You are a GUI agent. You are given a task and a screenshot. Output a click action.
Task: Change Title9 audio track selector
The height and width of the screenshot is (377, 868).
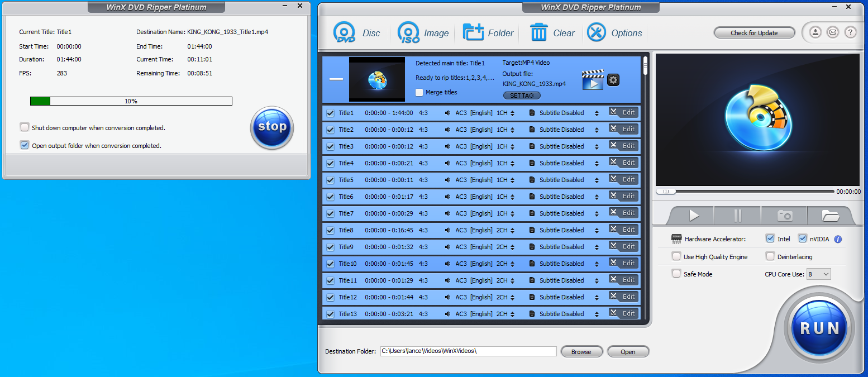click(x=512, y=247)
